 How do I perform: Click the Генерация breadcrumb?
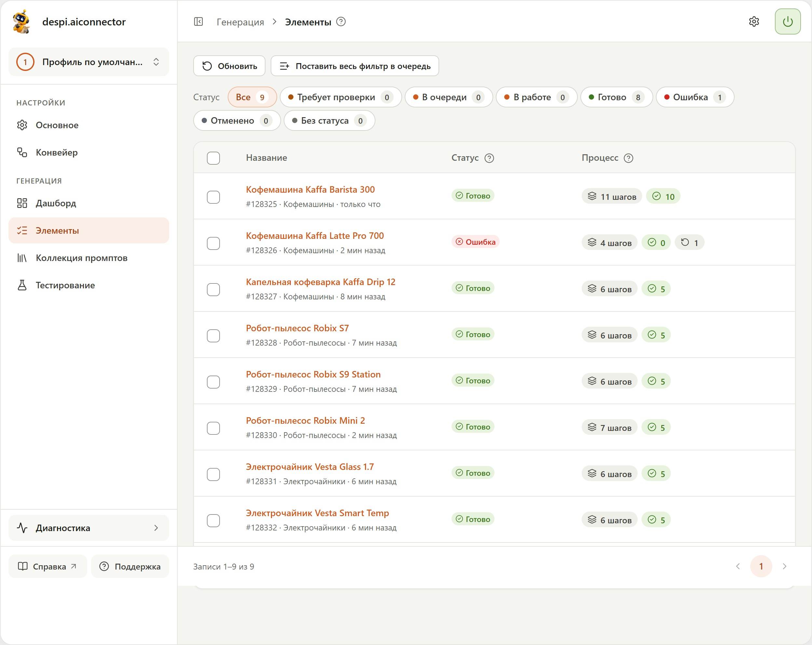240,22
